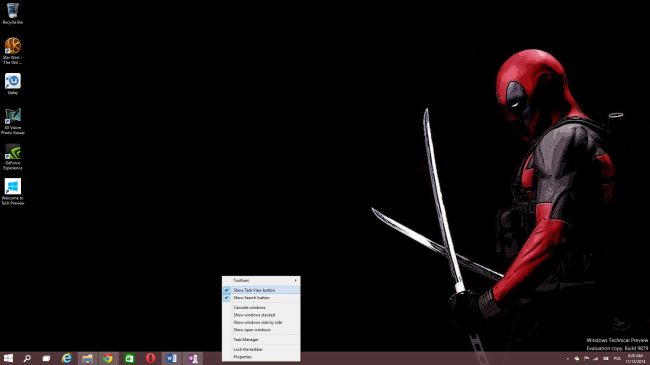
Task: Select Show windows stacked
Action: [x=261, y=315]
